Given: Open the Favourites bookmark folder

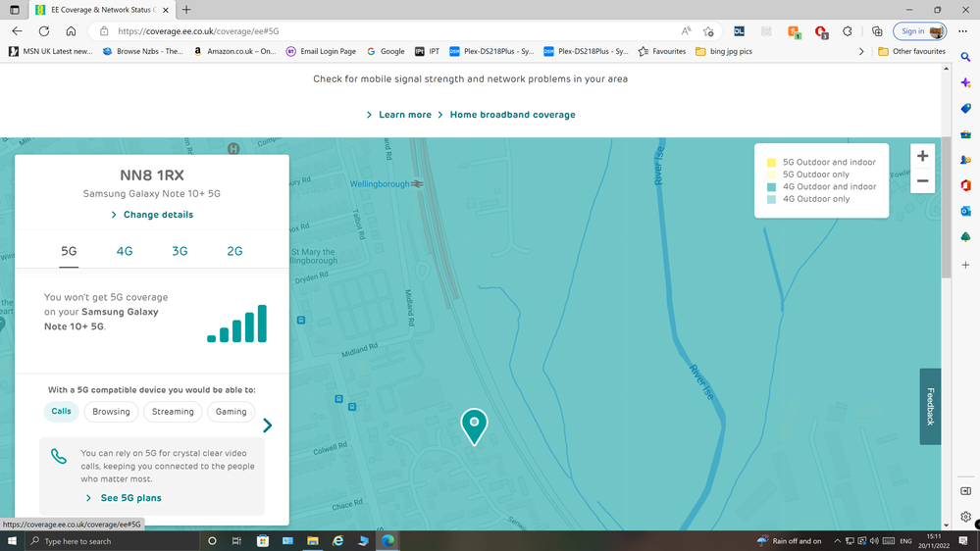Looking at the screenshot, I should [662, 51].
